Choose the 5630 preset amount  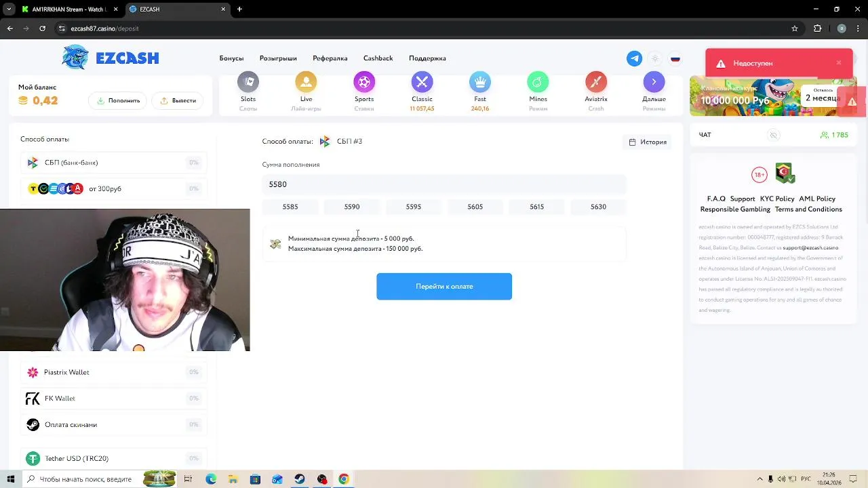[598, 207]
